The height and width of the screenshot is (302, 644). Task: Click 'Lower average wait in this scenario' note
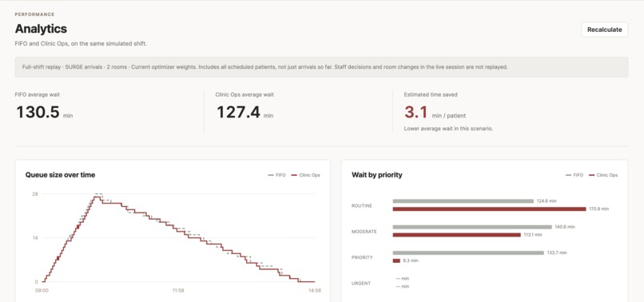[x=448, y=129]
